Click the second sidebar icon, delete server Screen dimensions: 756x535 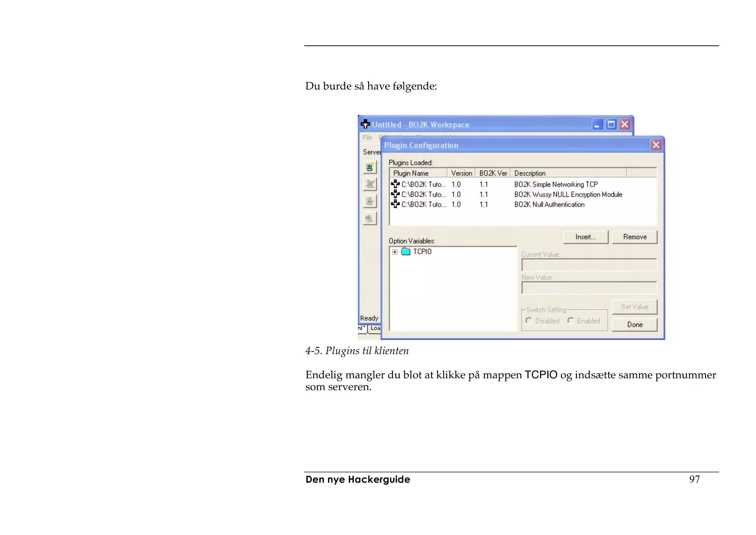[x=370, y=184]
